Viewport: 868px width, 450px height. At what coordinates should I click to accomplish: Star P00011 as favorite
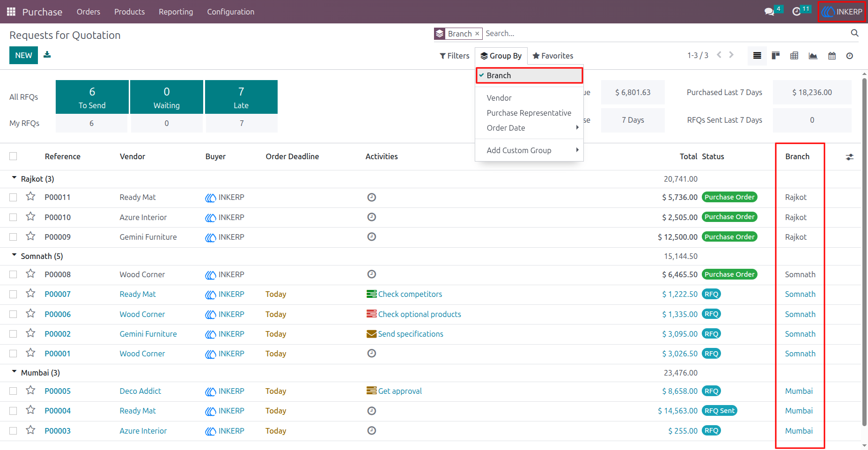[30, 197]
